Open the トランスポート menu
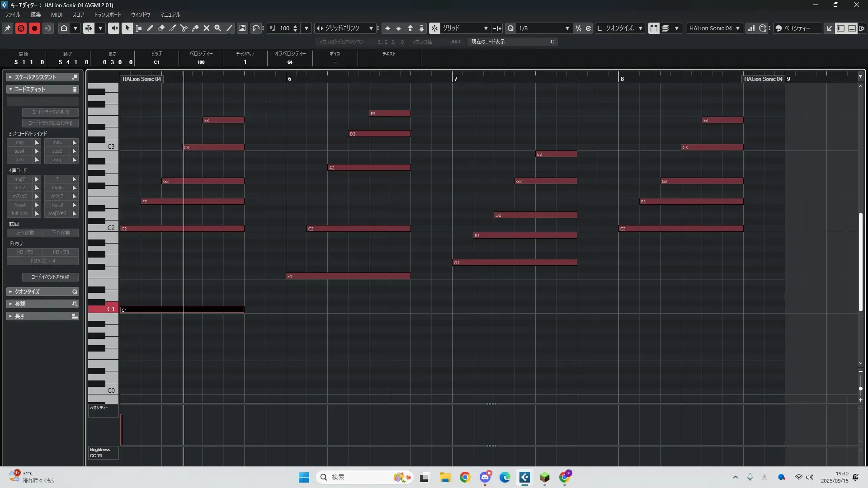Image resolution: width=868 pixels, height=488 pixels. click(x=107, y=14)
